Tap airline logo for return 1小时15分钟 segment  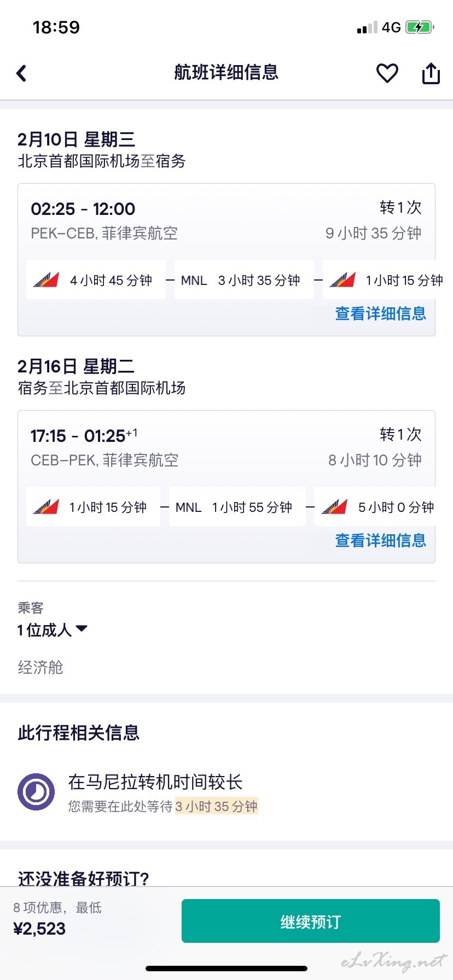click(47, 507)
